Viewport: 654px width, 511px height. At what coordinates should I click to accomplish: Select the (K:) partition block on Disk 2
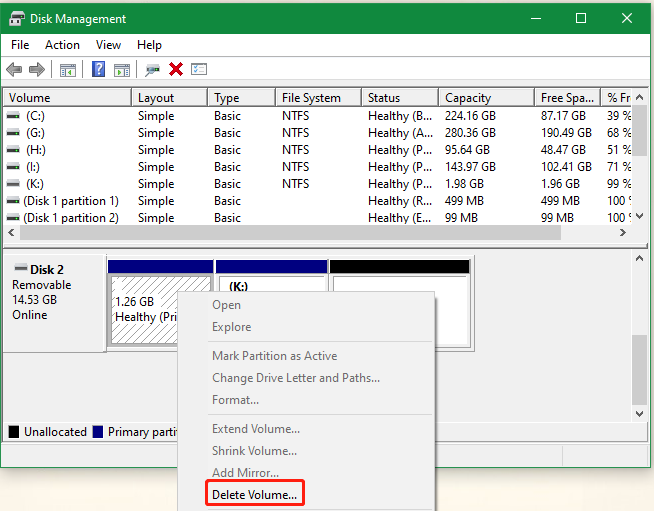pos(272,275)
